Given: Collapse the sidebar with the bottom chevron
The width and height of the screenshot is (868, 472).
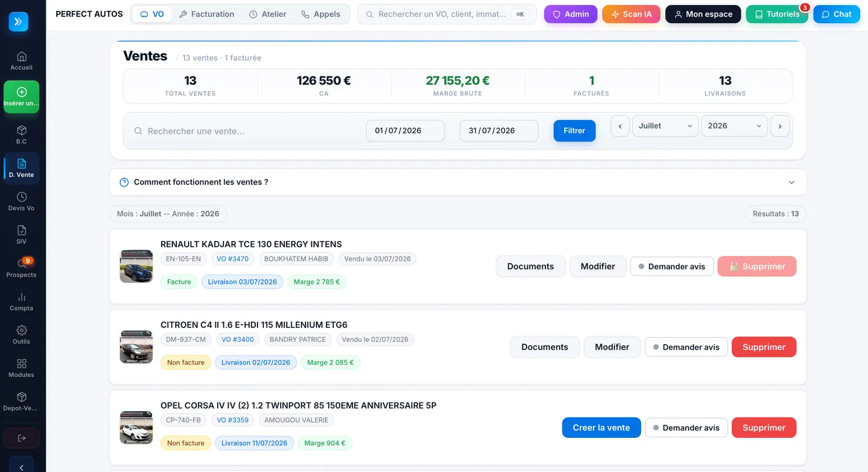Looking at the screenshot, I should click(21, 467).
